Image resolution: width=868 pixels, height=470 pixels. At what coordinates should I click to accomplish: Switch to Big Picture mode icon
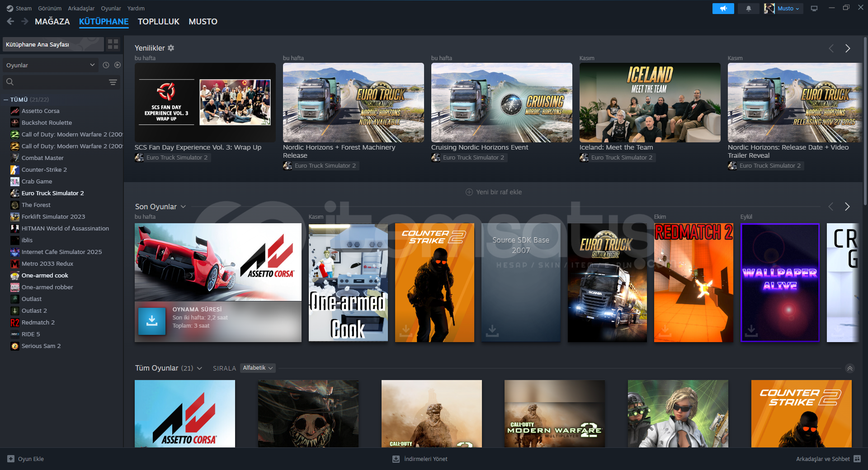(814, 9)
